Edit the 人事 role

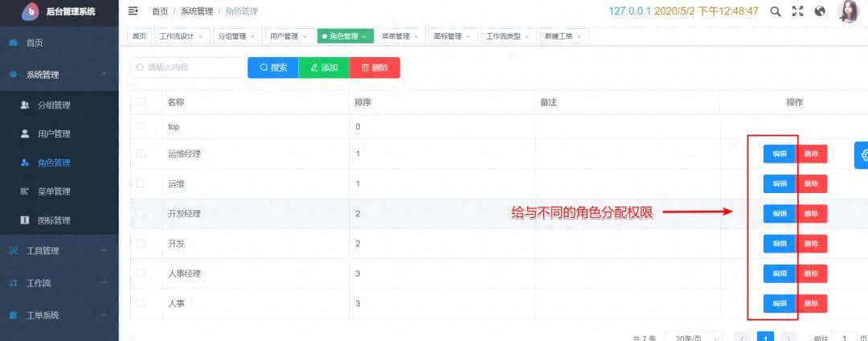click(x=780, y=303)
